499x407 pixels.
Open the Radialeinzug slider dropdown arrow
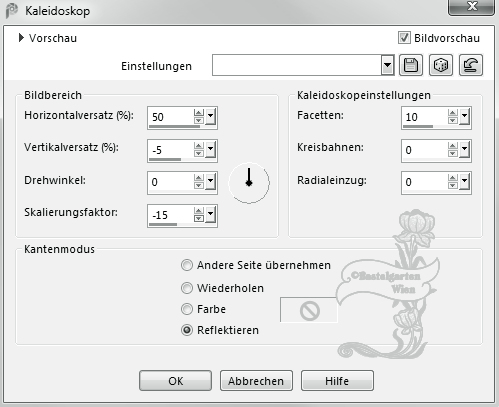coord(465,182)
